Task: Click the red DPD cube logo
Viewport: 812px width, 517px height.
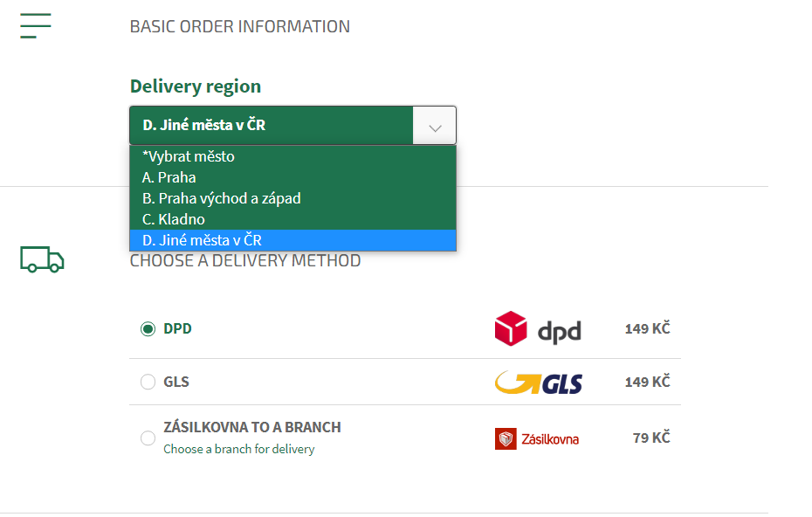Action: (x=511, y=328)
